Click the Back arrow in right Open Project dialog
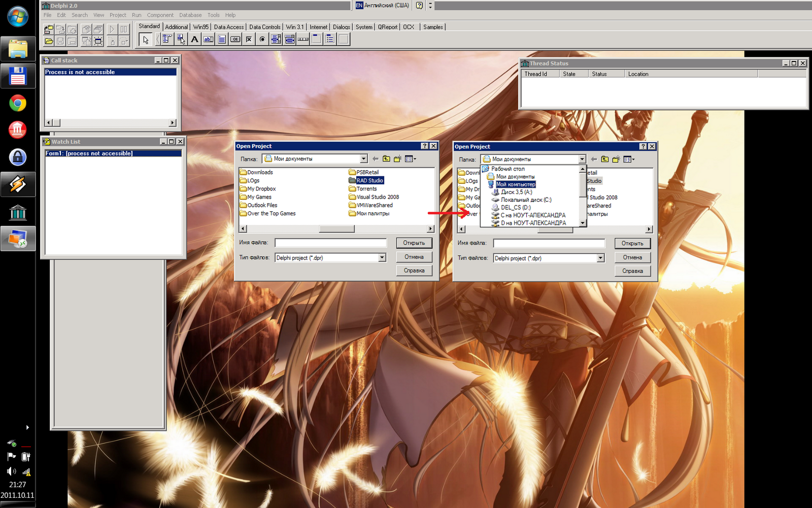The height and width of the screenshot is (508, 812). click(594, 160)
